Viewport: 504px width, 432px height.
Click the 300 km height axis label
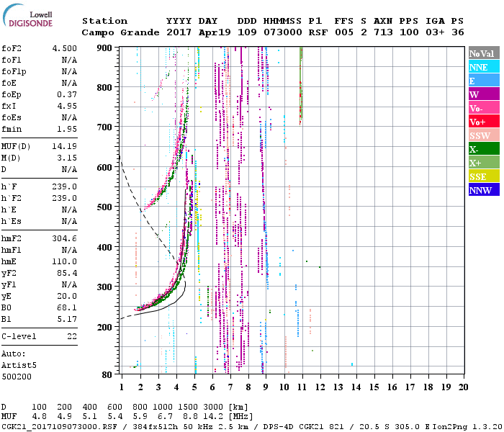104,287
